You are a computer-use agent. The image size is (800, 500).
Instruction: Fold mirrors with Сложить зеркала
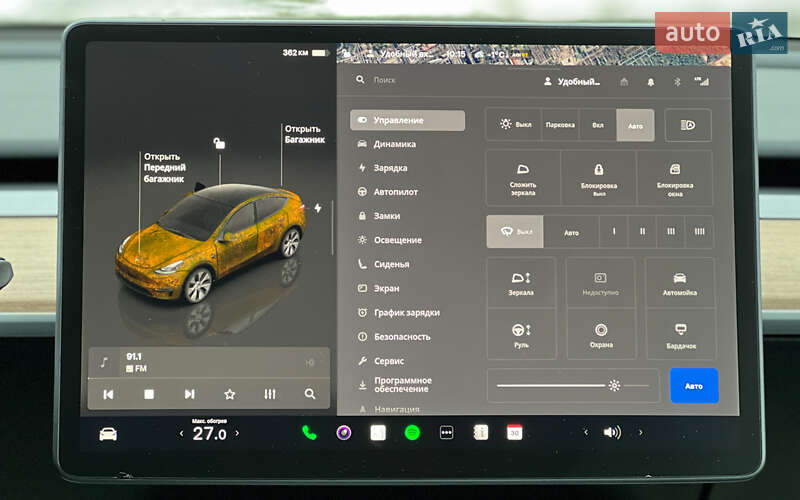click(523, 179)
